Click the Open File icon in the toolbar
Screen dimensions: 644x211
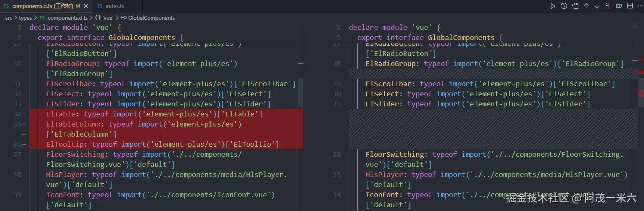tap(575, 6)
